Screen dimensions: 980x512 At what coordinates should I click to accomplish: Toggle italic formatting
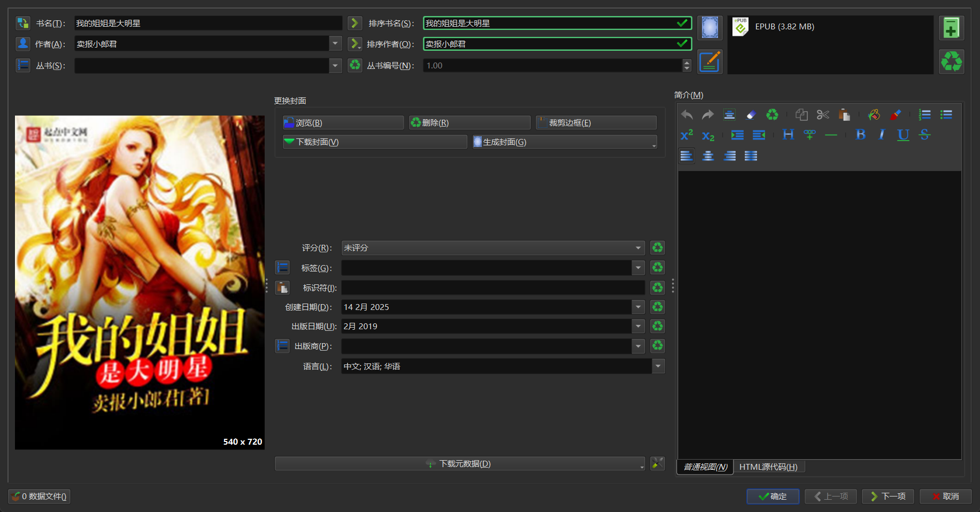pos(882,135)
